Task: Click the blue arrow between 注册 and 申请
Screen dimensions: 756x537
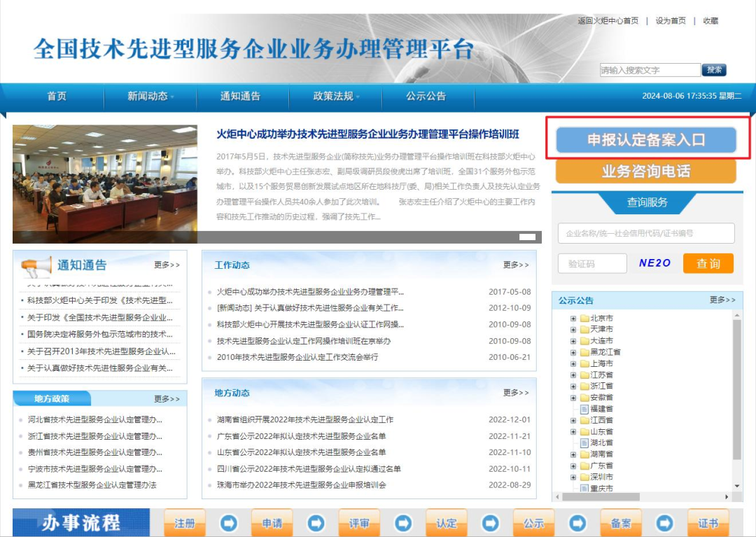Action: tap(228, 522)
